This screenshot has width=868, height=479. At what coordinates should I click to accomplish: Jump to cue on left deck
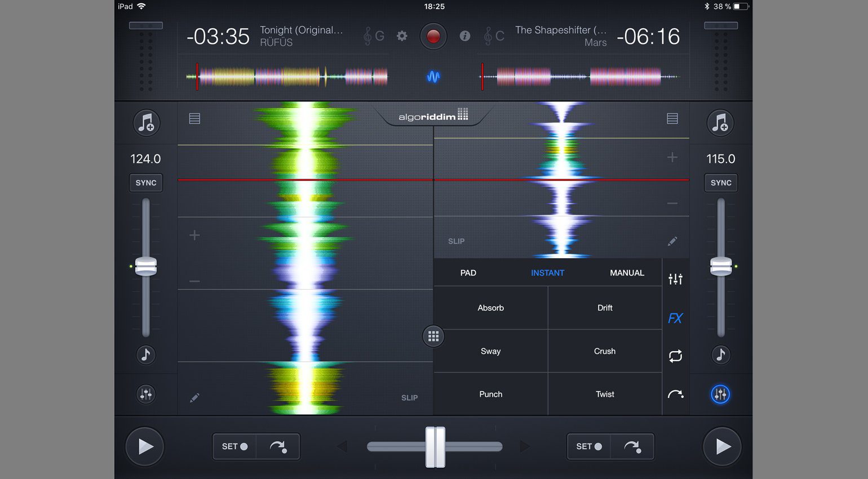(278, 446)
